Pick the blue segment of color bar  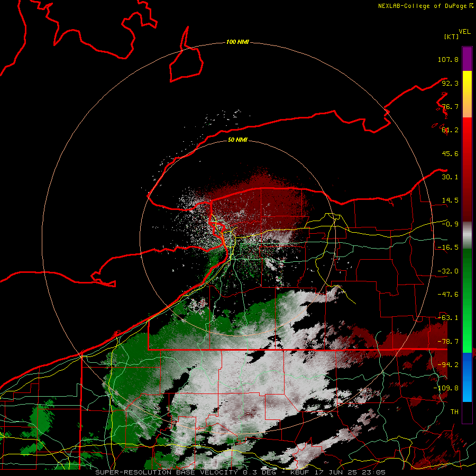[467, 377]
